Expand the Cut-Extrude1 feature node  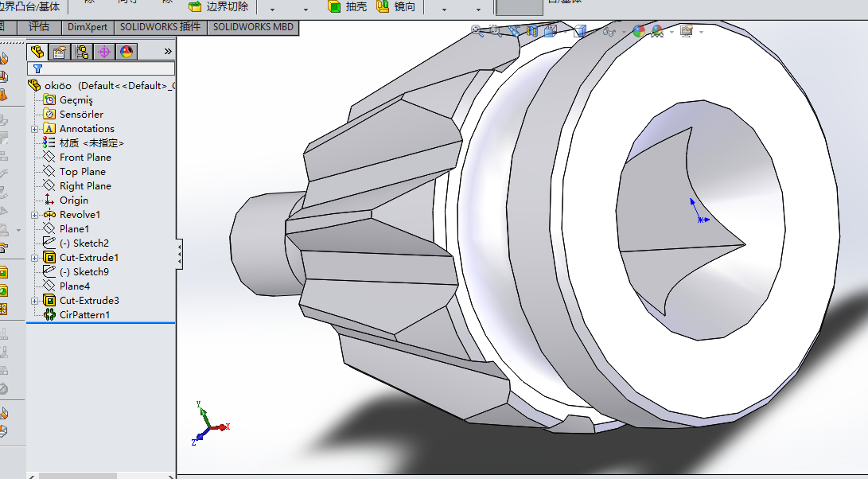click(x=34, y=258)
